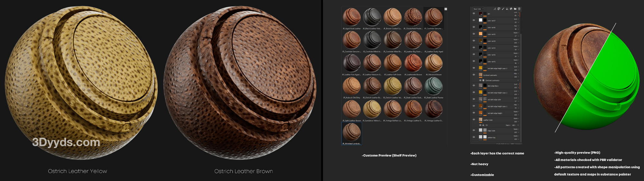Hide the Edge Scale layer

pos(474,130)
